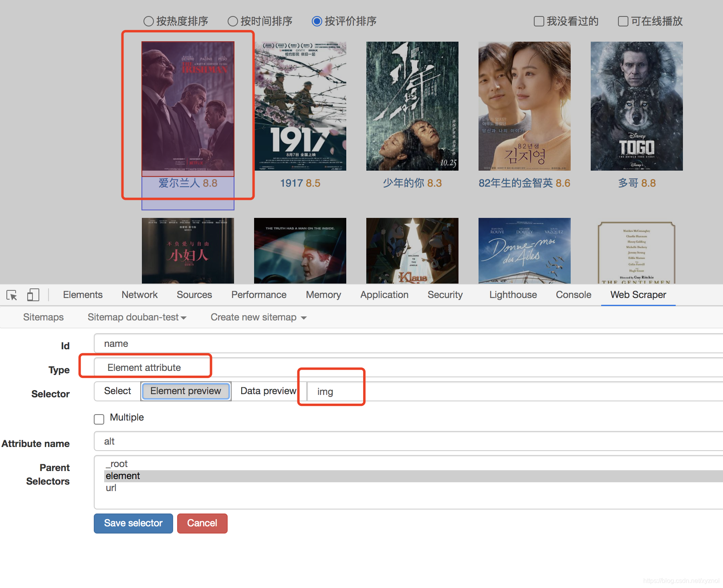Open the 'The truth has a man' poster
Viewport: 723px width, 588px height.
pyautogui.click(x=300, y=251)
